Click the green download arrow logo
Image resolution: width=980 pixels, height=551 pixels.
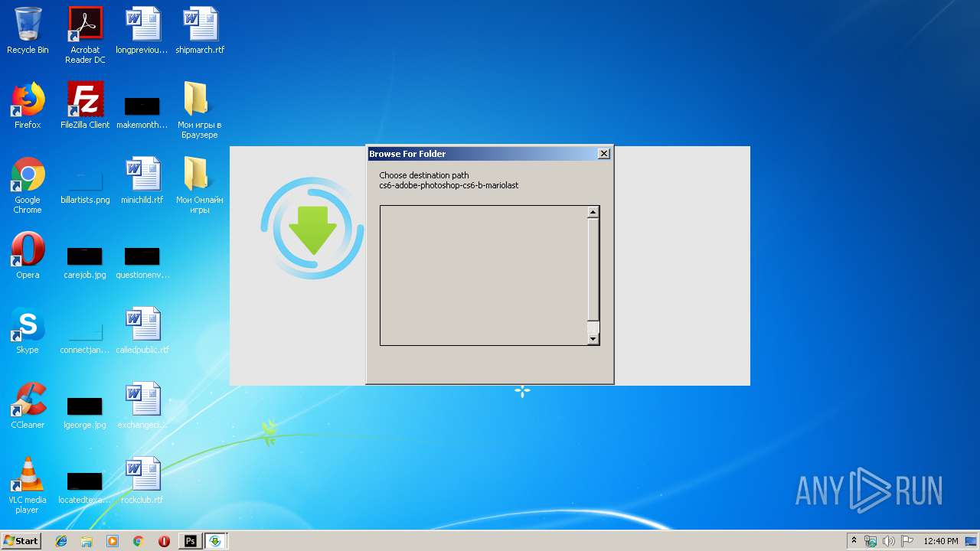pos(312,228)
